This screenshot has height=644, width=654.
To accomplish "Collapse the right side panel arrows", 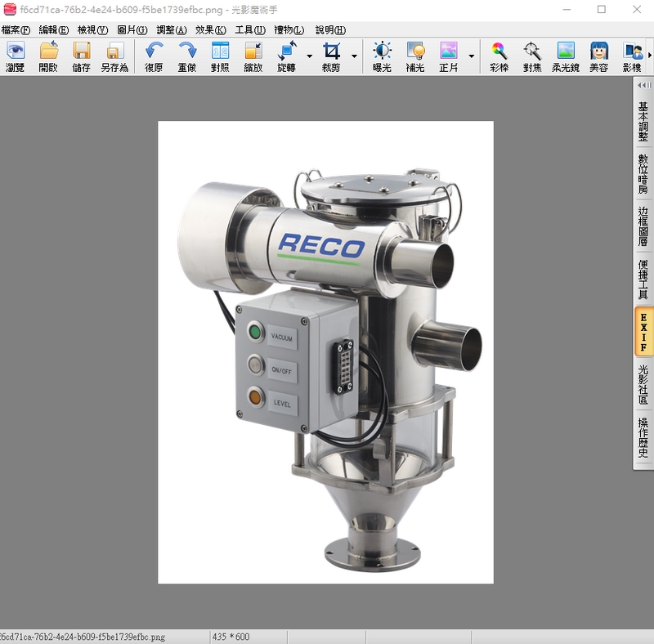I will point(643,85).
